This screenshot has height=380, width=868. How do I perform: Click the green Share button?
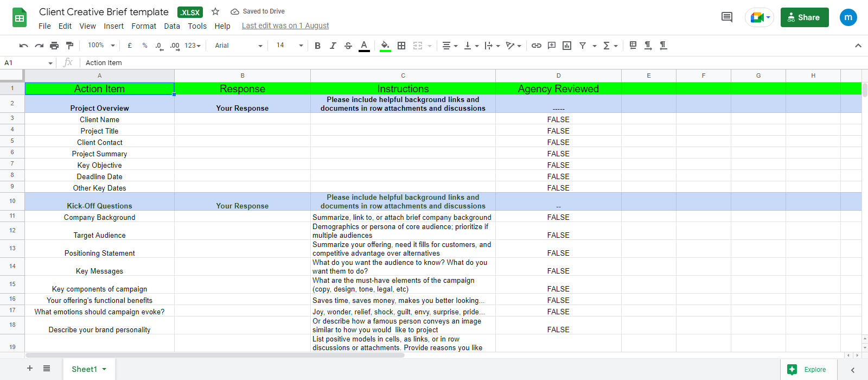point(804,17)
